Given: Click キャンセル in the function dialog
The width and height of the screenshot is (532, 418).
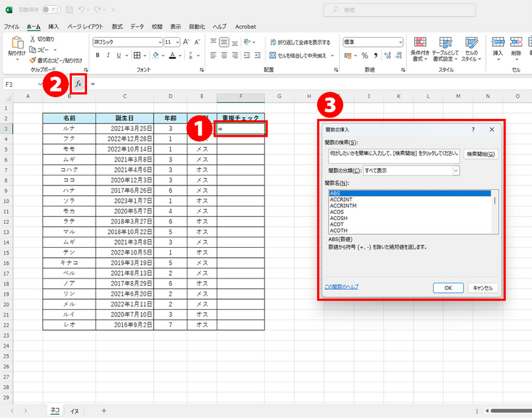Looking at the screenshot, I should [x=483, y=288].
